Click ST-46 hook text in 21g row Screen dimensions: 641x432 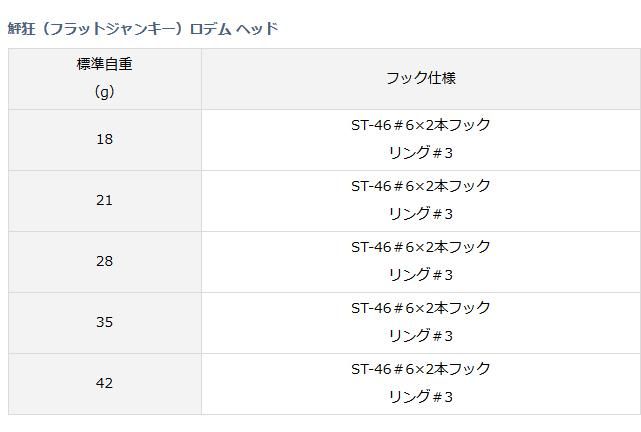420,186
